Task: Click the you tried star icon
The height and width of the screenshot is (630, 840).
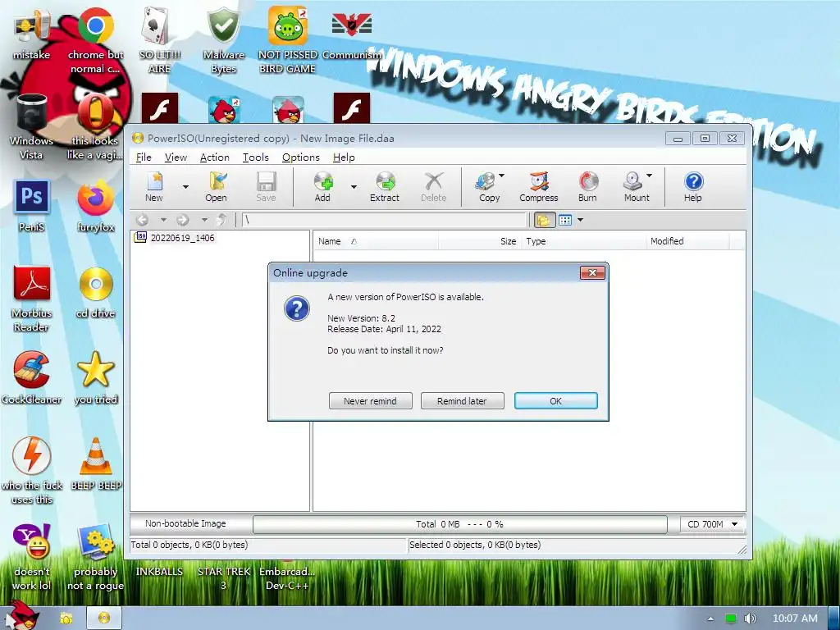Action: tap(95, 378)
